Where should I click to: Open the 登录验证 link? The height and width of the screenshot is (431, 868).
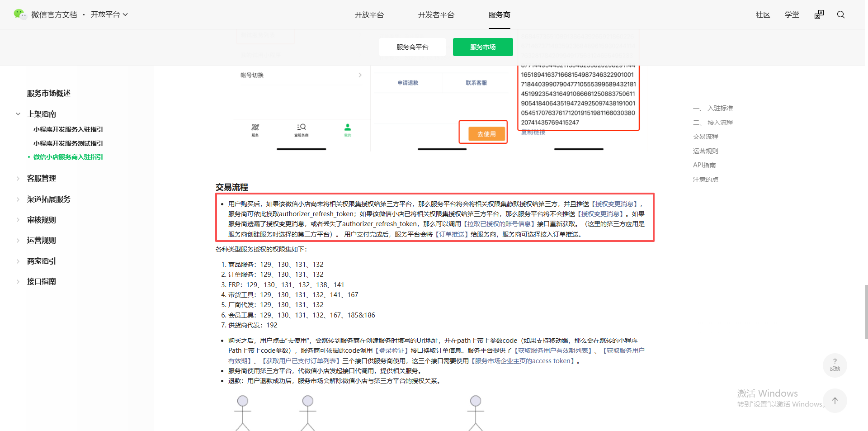pyautogui.click(x=392, y=350)
